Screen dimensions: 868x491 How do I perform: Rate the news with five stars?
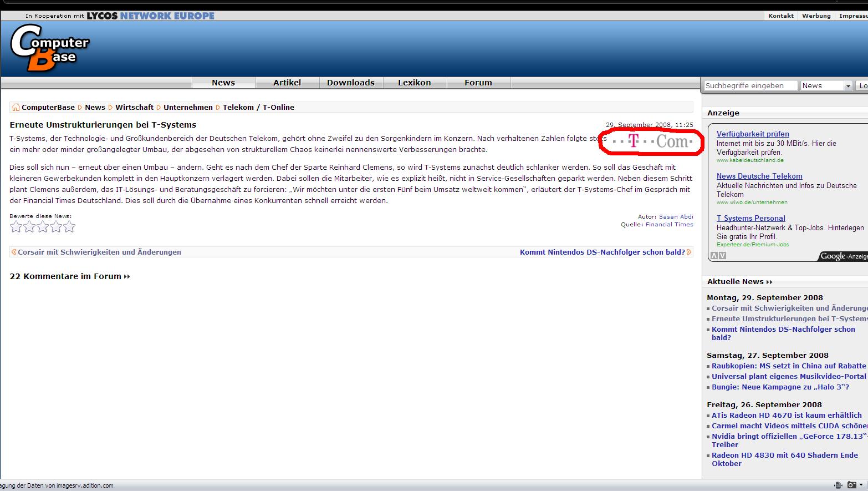tap(69, 226)
